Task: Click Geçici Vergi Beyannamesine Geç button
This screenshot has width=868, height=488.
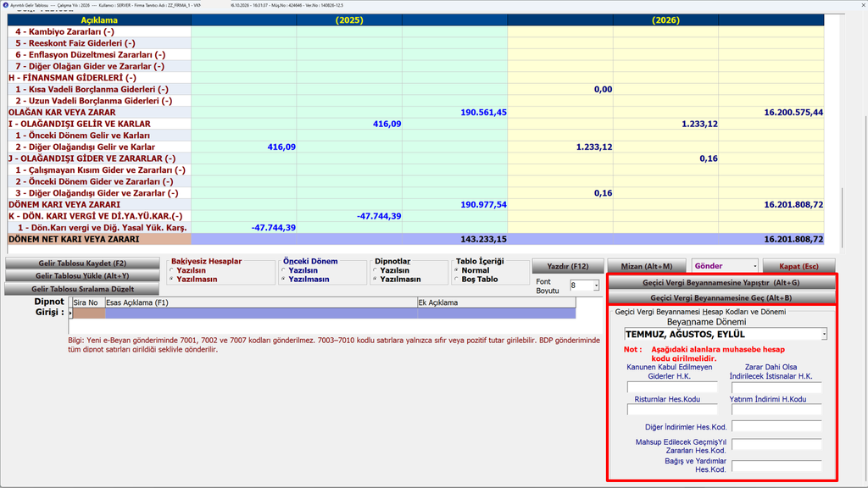Action: point(721,297)
